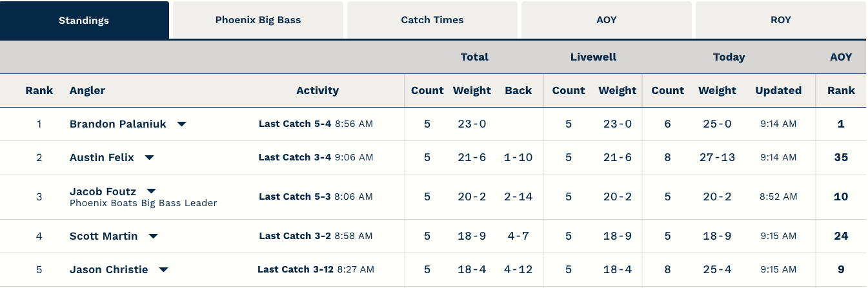Viewport: 868px width, 288px height.
Task: Switch to the Phoenix Big Bass tab
Action: (x=258, y=20)
